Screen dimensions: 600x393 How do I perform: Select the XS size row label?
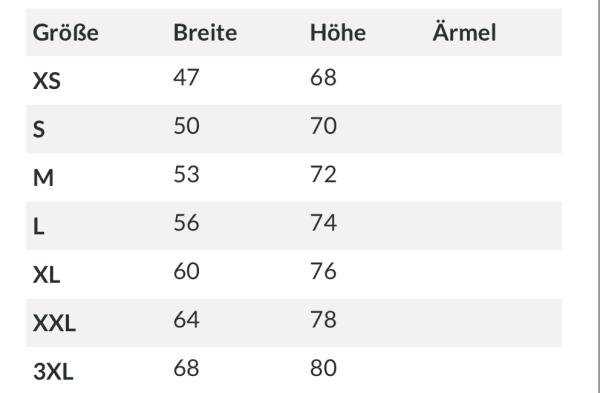tap(47, 81)
